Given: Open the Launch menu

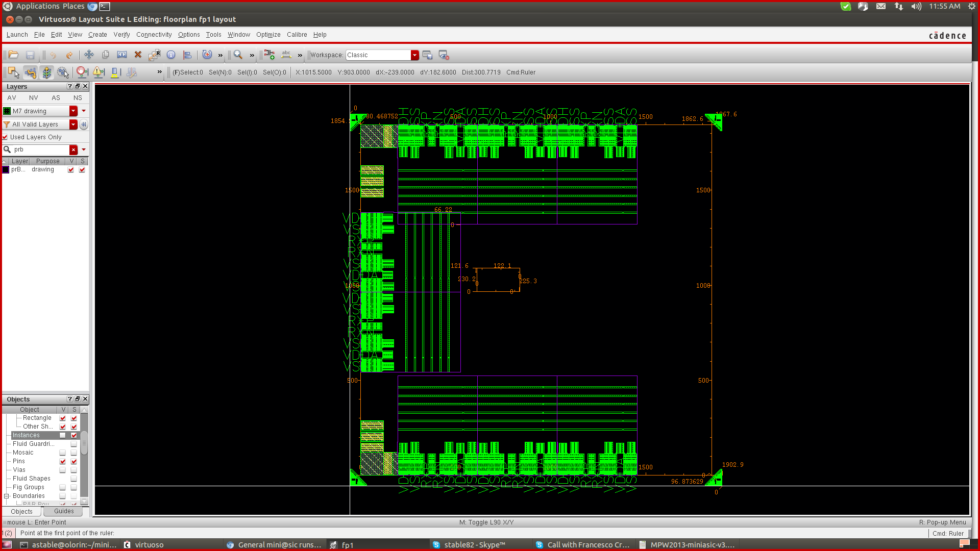Looking at the screenshot, I should [17, 35].
